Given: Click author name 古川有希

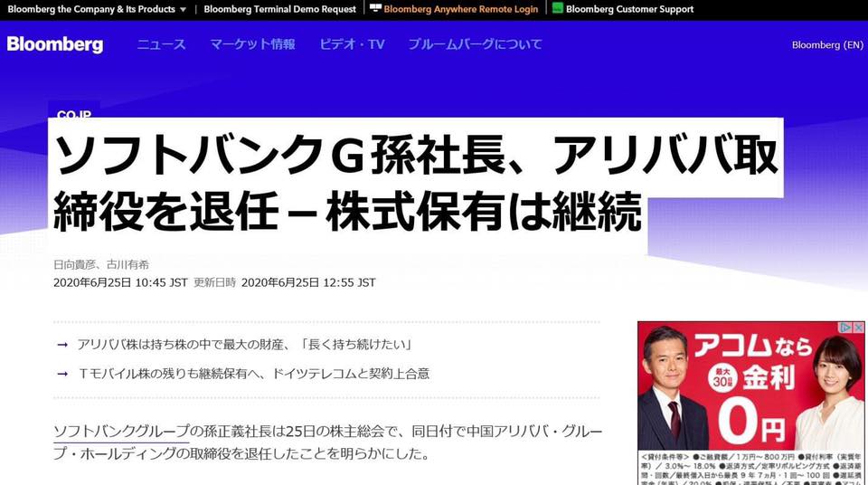Looking at the screenshot, I should [x=127, y=265].
